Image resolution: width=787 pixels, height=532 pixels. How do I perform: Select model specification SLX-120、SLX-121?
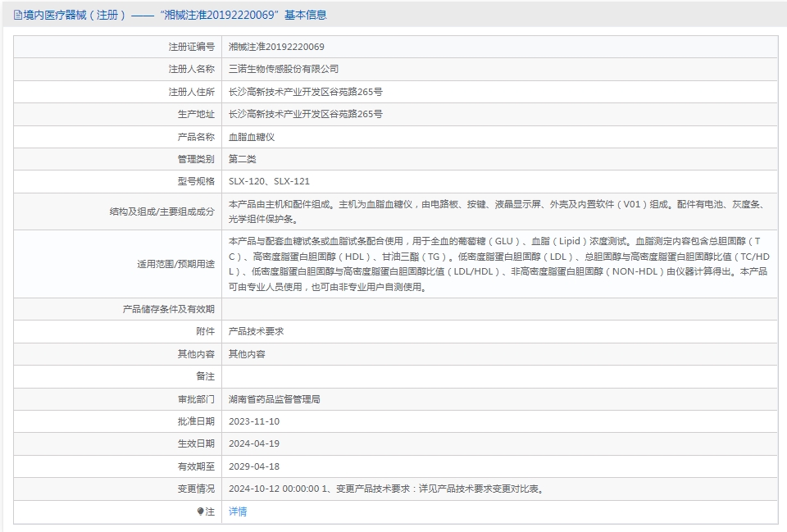(269, 181)
